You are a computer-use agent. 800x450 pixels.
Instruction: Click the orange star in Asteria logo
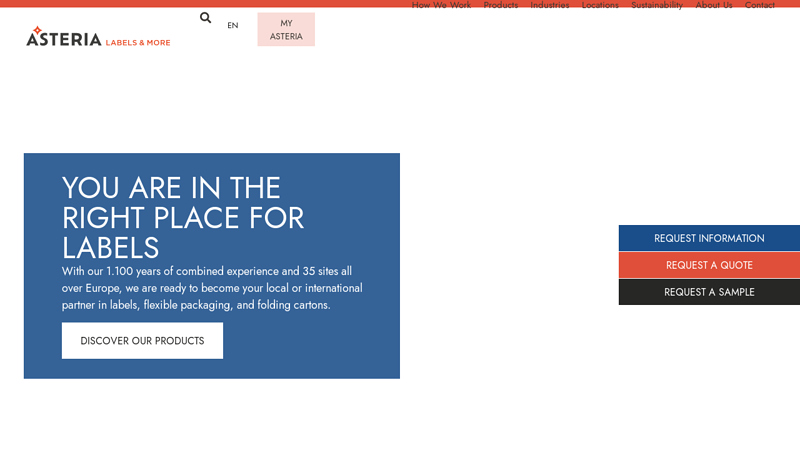37,30
